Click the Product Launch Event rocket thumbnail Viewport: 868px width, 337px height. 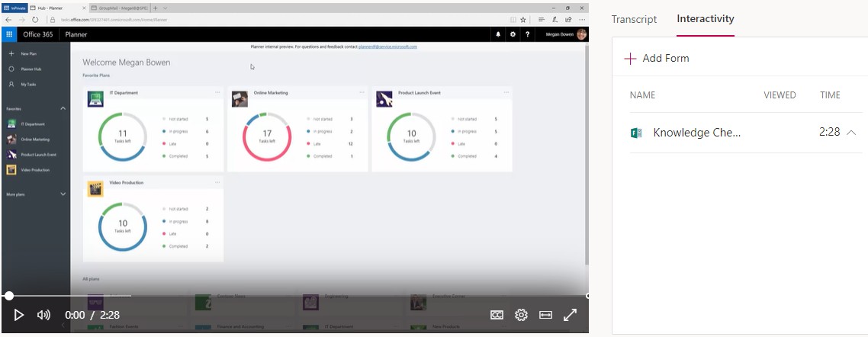(x=384, y=99)
